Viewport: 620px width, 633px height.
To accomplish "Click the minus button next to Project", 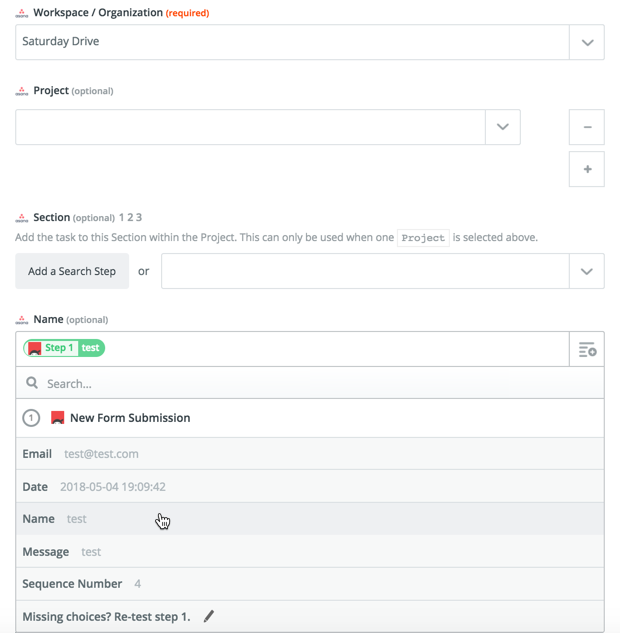I will pos(587,127).
